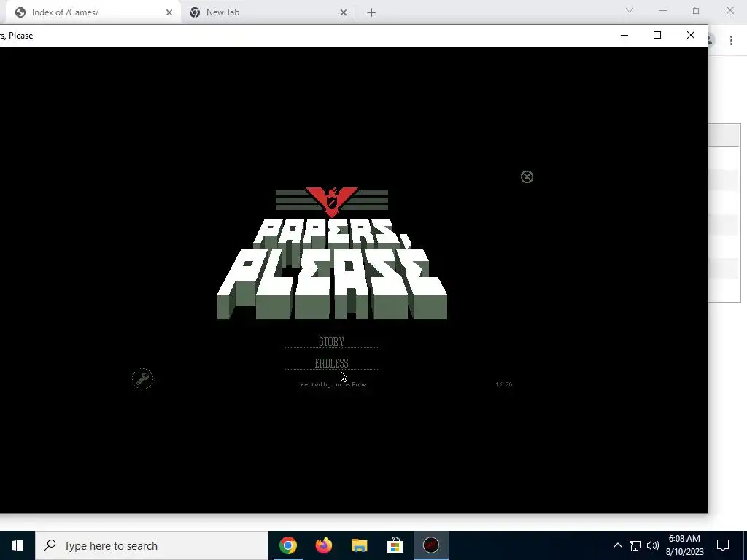Open File Explorer from the taskbar
Viewport: 747px width, 560px height.
click(x=359, y=545)
